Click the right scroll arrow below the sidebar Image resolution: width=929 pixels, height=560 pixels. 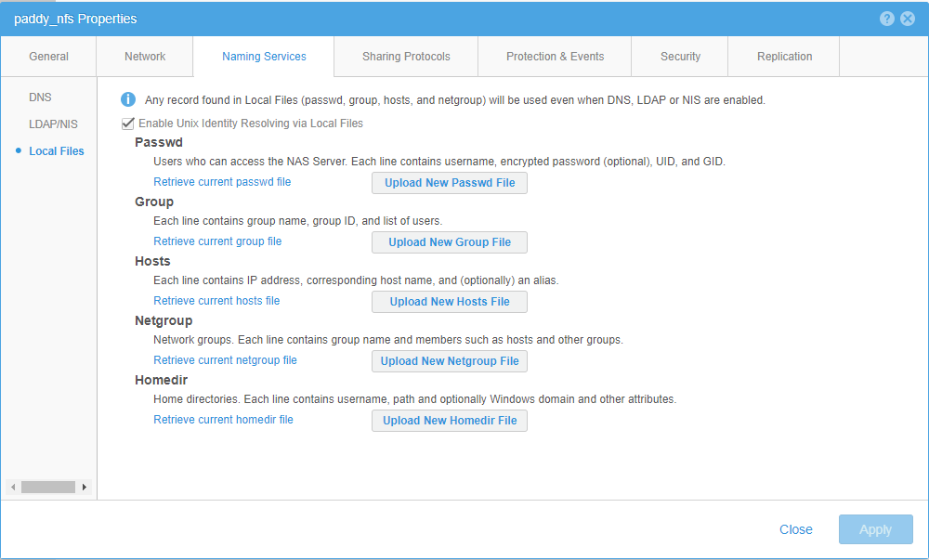coord(85,487)
